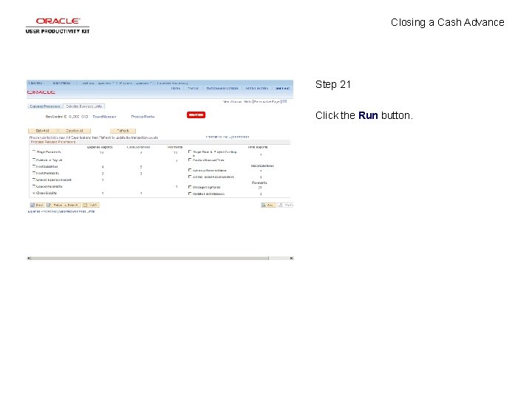Click the Refresh button
This screenshot has width=532, height=399.
123,131
